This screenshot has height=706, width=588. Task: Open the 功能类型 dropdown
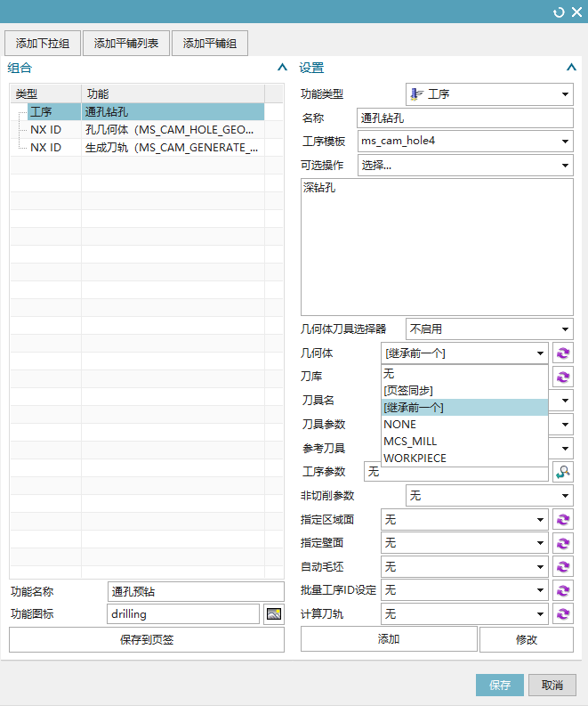point(489,94)
